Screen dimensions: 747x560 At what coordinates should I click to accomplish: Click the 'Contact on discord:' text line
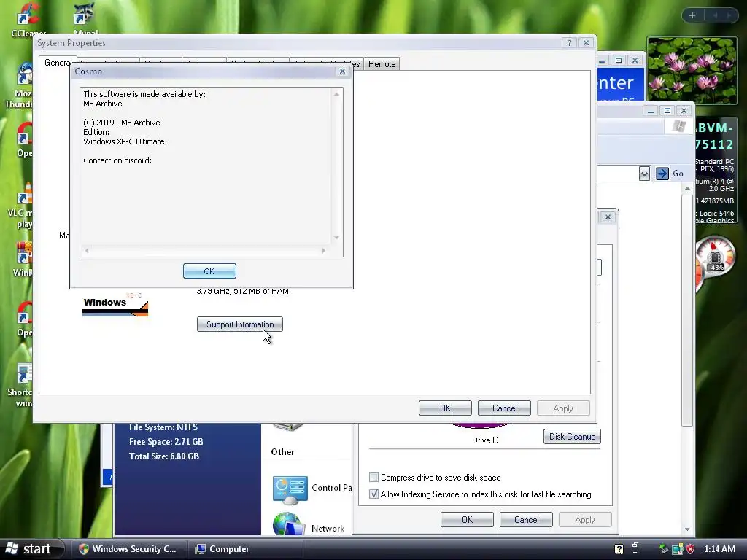tap(117, 160)
